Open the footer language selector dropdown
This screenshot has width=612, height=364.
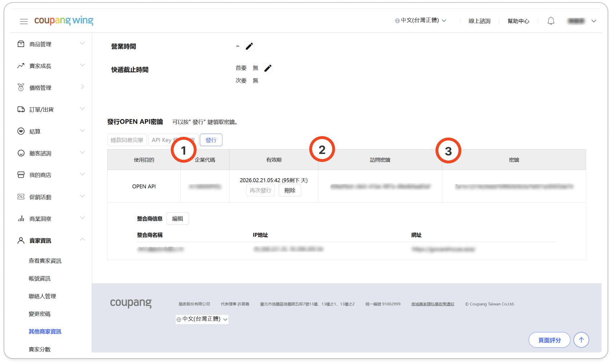[x=202, y=319]
